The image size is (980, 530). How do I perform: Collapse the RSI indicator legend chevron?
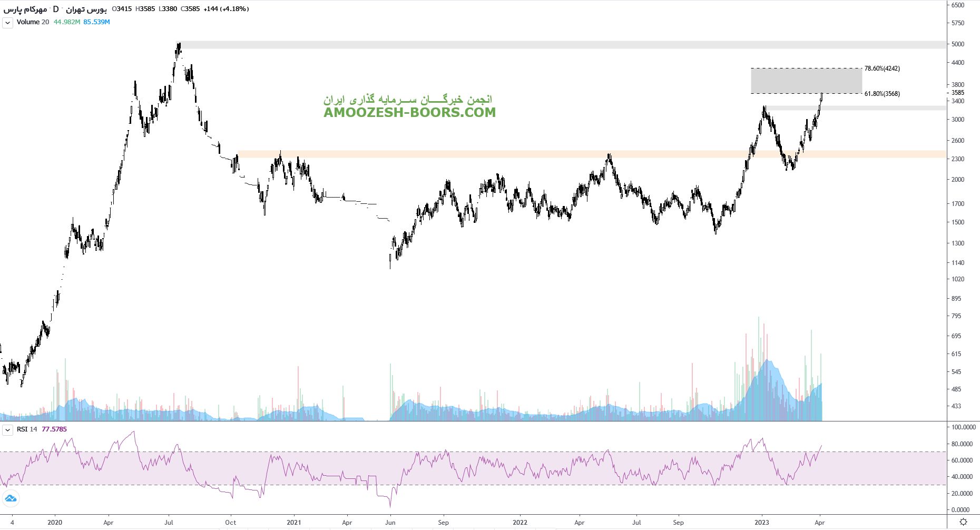click(7, 430)
